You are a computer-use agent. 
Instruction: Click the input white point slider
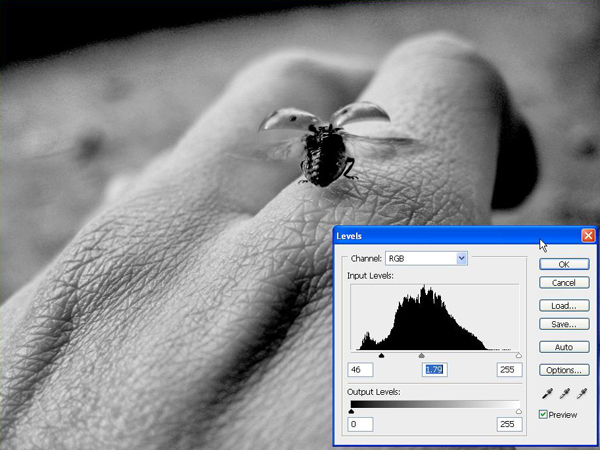point(518,356)
